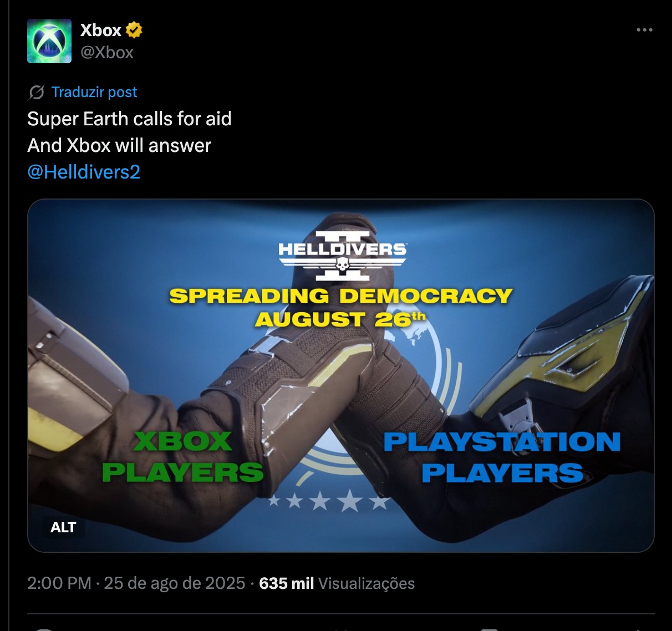This screenshot has height=631, width=672.
Task: Open the Xbox profile avatar
Action: pos(49,41)
